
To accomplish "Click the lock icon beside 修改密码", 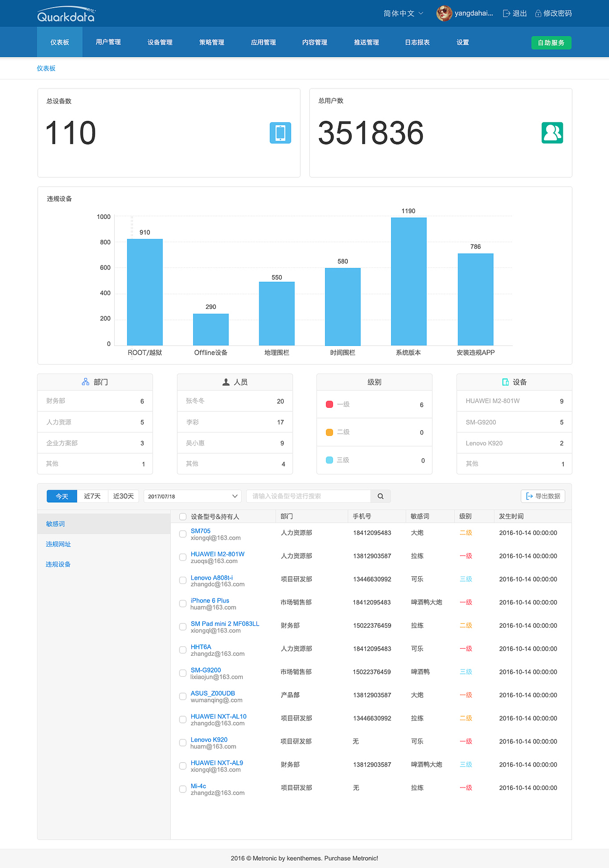I will 538,13.
